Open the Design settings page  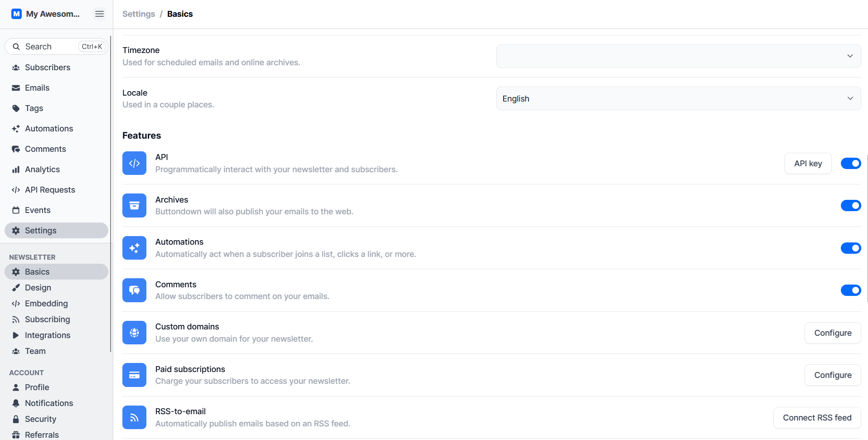point(38,288)
